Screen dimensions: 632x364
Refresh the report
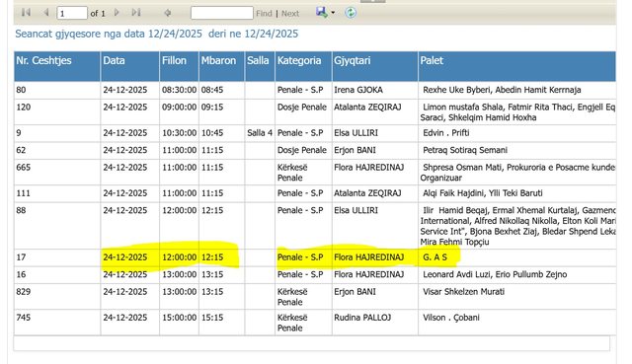[x=351, y=13]
